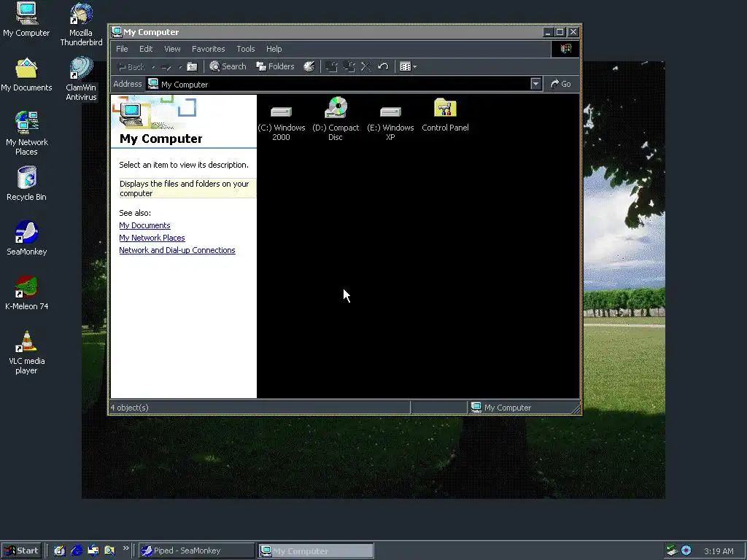
Task: Click the Back toolbar button
Action: (x=131, y=66)
